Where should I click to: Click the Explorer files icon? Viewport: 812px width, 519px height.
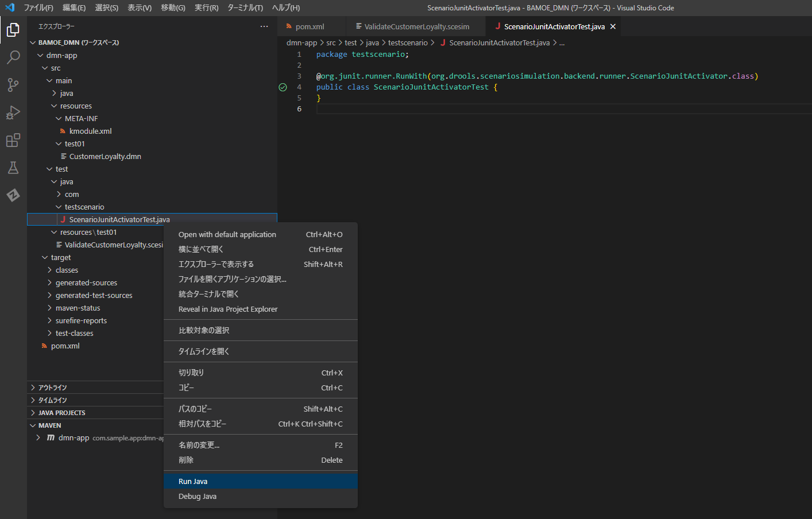[13, 29]
